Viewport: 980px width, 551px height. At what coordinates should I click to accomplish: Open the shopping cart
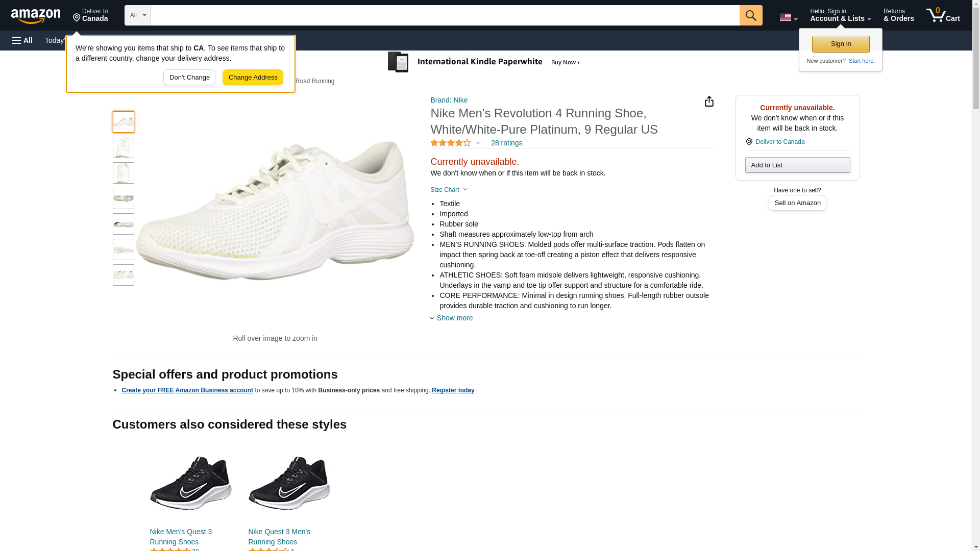point(943,15)
